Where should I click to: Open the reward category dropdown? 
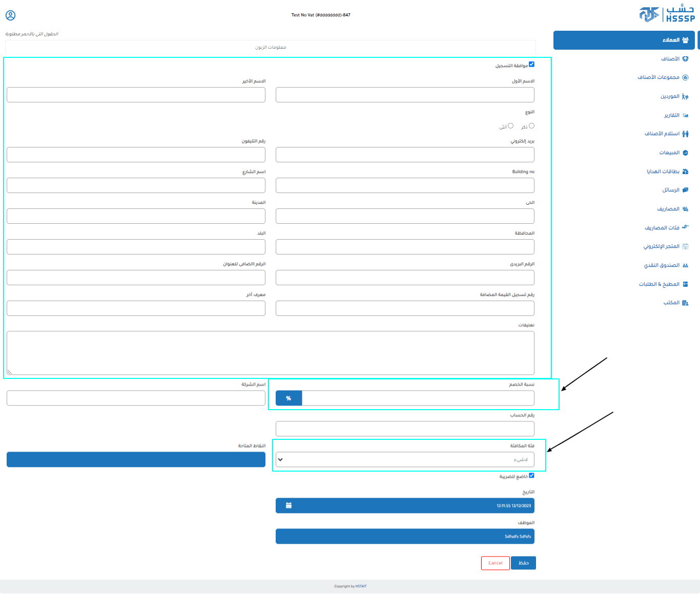click(405, 459)
